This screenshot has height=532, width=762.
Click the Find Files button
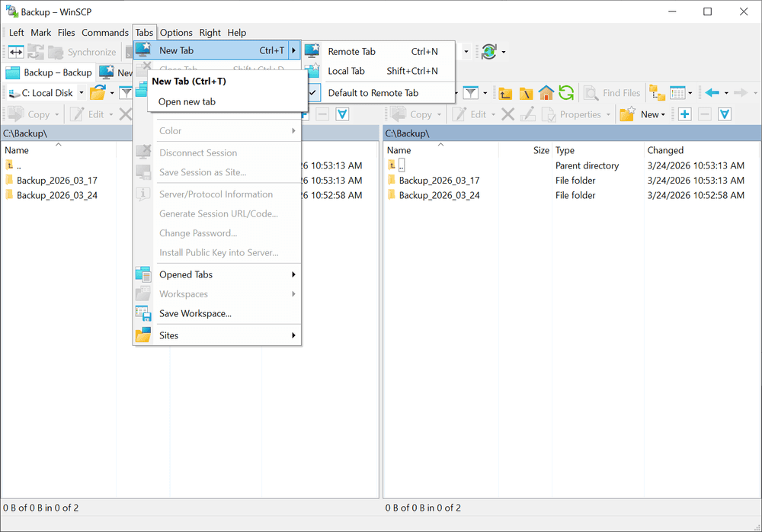(613, 93)
